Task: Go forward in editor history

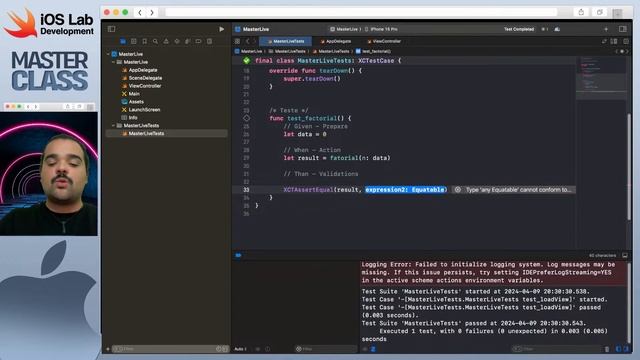Action: tap(254, 41)
